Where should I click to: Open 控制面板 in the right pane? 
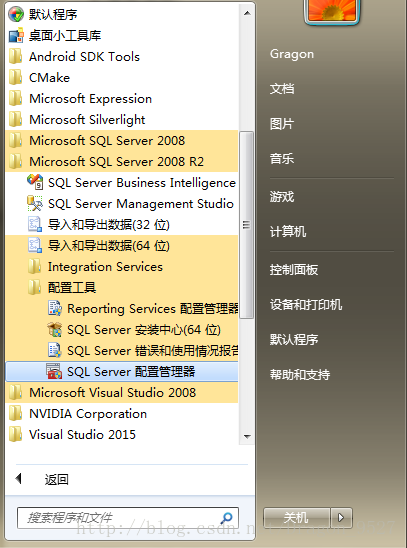tap(293, 269)
